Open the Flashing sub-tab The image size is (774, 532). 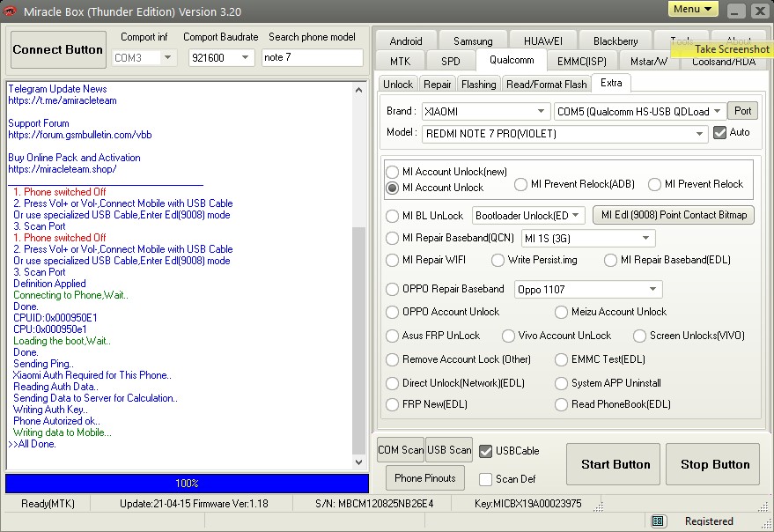[x=478, y=85]
